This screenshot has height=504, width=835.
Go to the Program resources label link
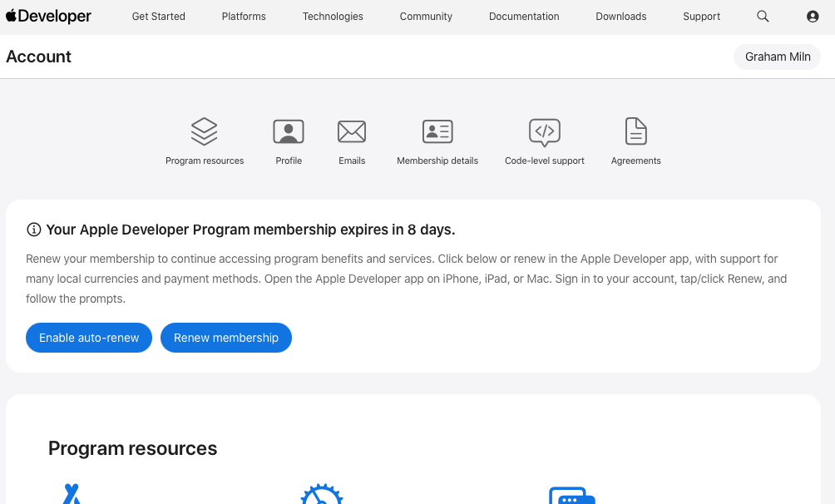click(205, 161)
